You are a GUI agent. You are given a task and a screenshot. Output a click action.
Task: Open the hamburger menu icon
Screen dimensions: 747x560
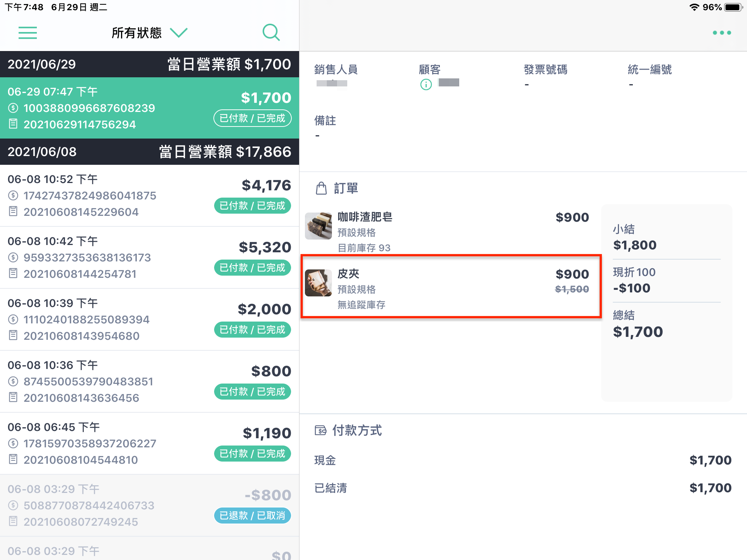click(28, 33)
